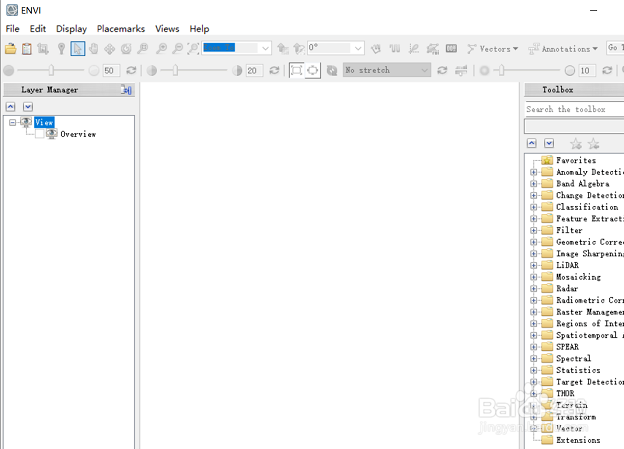Collapse the View tree node
The image size is (624, 449).
(x=13, y=123)
